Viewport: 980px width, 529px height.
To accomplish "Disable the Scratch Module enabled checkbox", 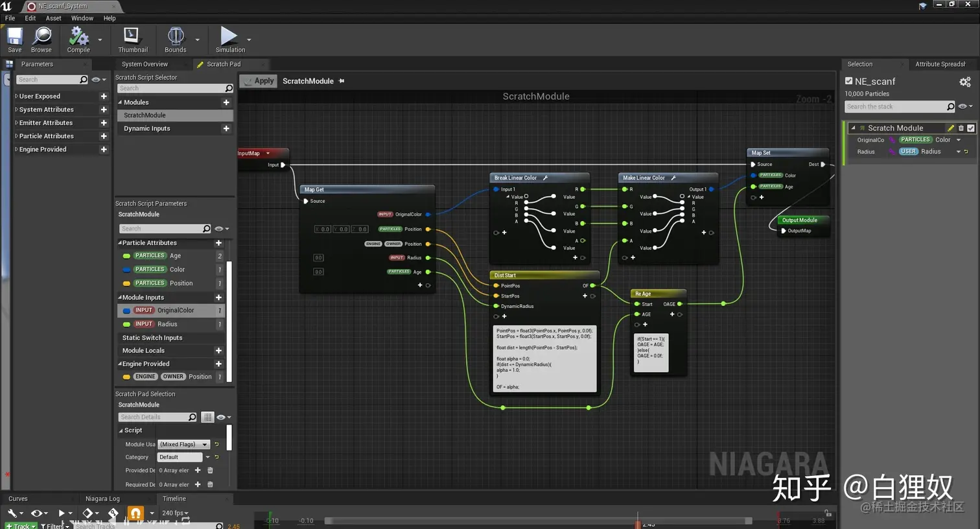I will 971,128.
